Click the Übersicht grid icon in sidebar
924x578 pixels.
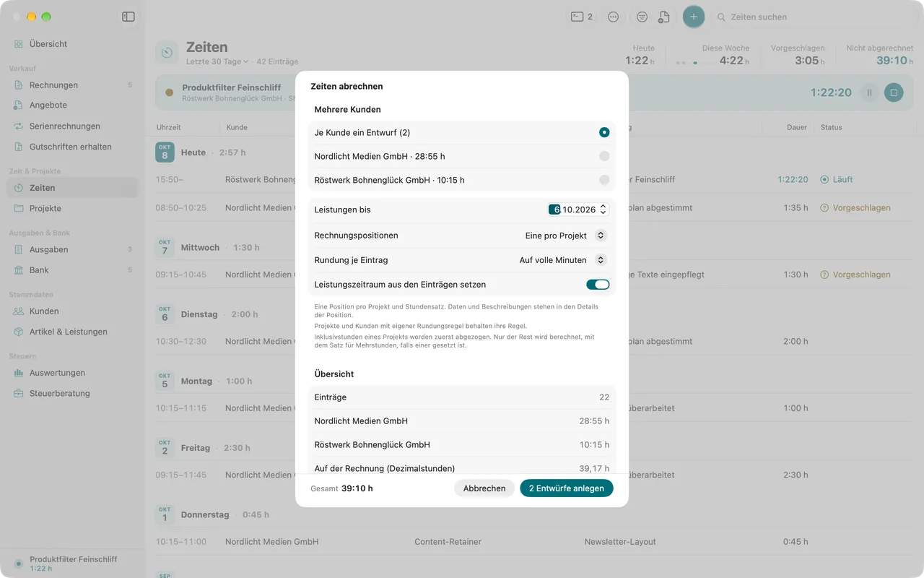click(19, 44)
